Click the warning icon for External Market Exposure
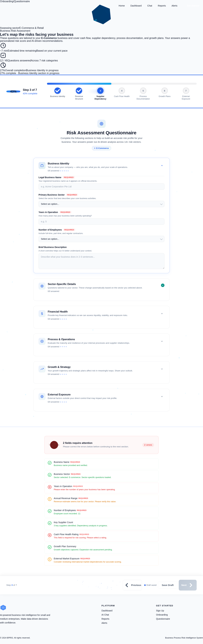 click(50, 559)
